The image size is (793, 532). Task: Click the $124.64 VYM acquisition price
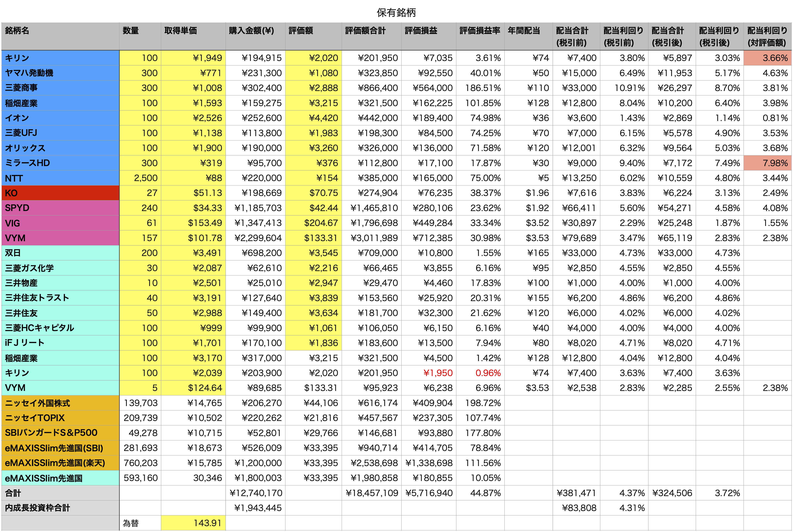[x=193, y=388]
